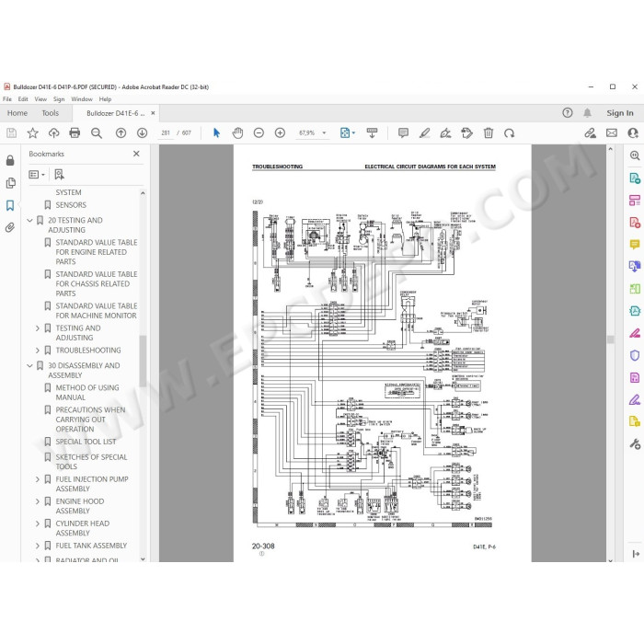Share a link with the link icon
This screenshot has width=644, height=644.
[x=591, y=133]
